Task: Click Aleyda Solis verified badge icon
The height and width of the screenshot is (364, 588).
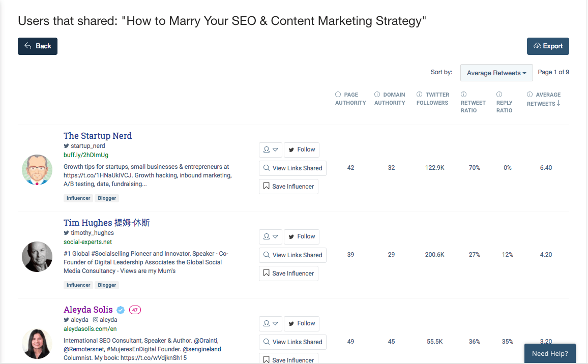Action: [x=121, y=310]
